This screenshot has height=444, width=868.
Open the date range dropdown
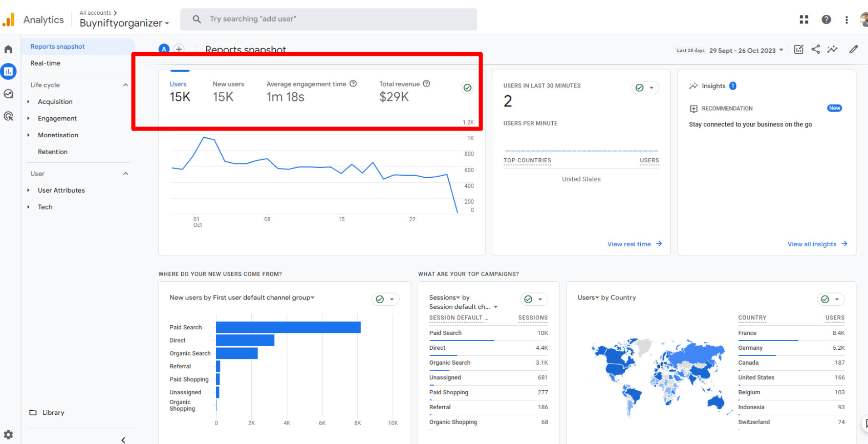[x=746, y=50]
